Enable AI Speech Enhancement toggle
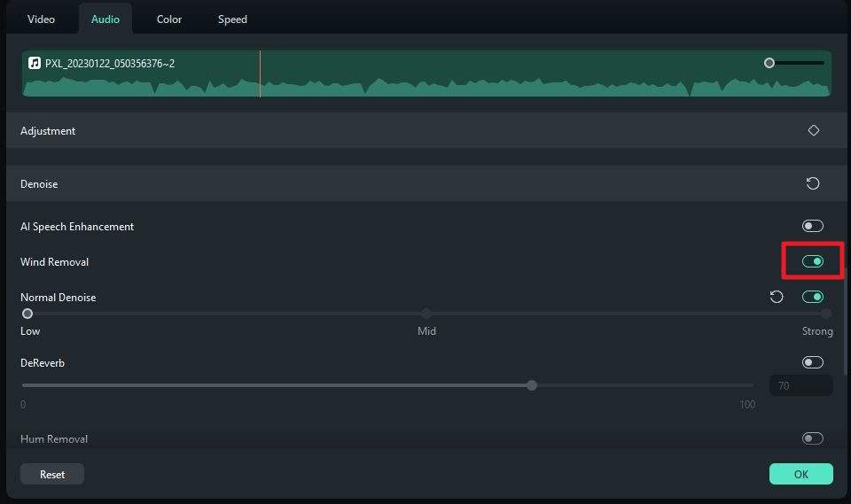 point(813,226)
